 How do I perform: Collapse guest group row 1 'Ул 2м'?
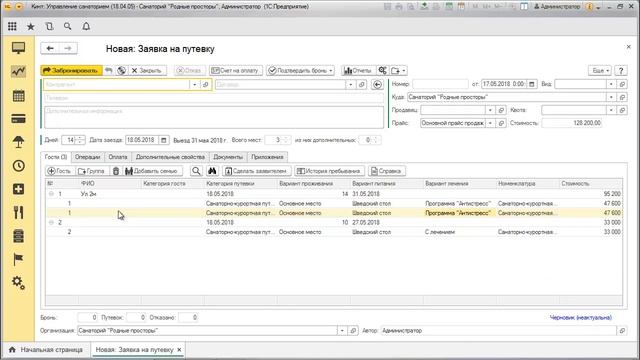51,194
